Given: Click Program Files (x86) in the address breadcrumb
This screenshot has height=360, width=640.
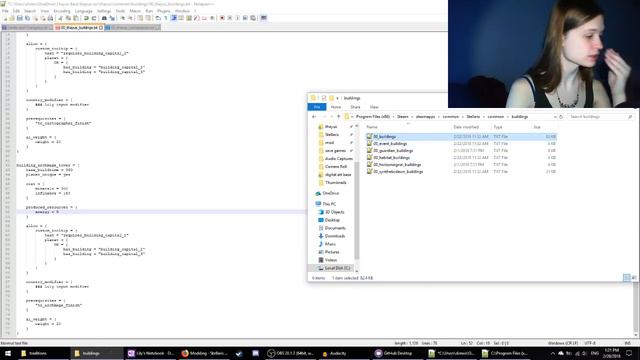Looking at the screenshot, I should point(373,117).
